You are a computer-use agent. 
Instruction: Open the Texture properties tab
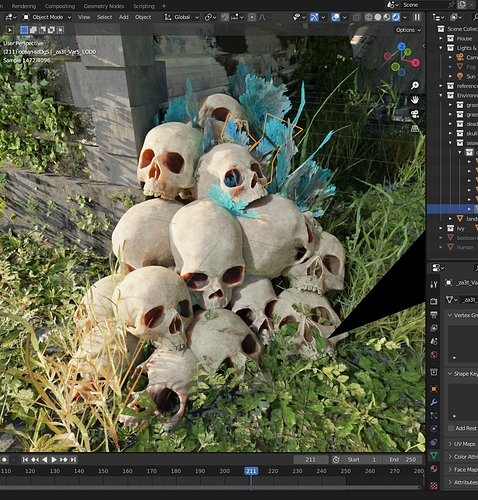pyautogui.click(x=434, y=486)
